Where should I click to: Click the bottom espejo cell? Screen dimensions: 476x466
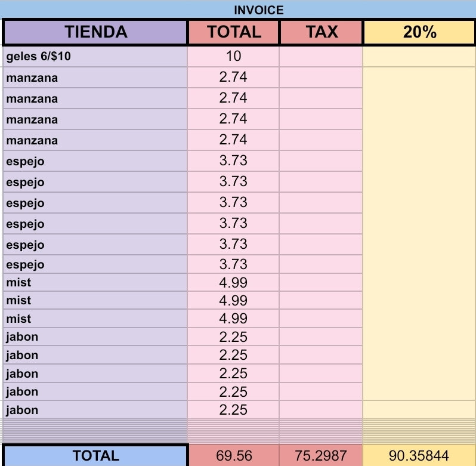click(x=95, y=265)
